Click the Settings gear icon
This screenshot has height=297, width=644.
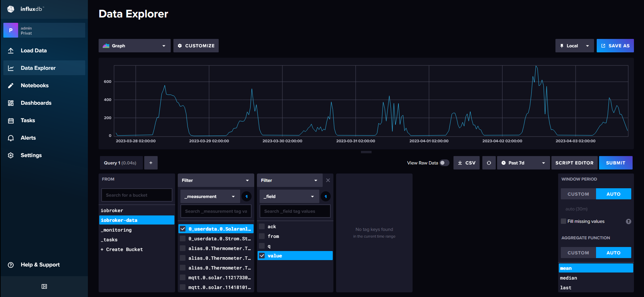pos(11,155)
